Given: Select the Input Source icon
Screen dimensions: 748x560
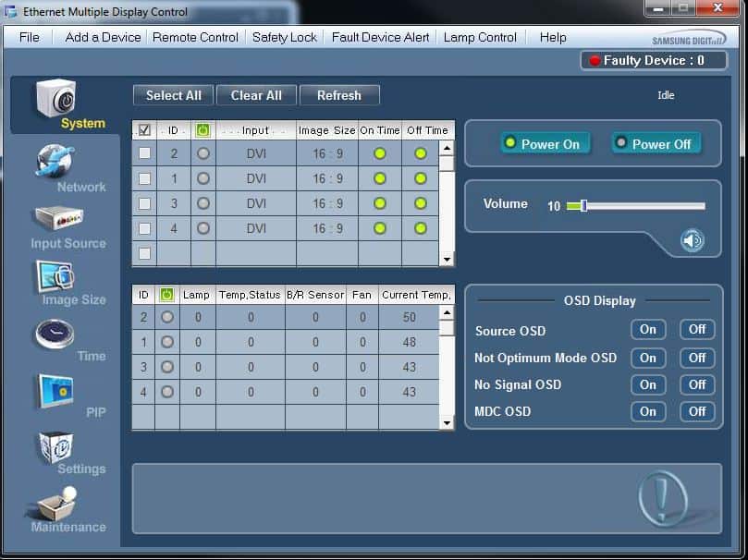Looking at the screenshot, I should tap(57, 218).
